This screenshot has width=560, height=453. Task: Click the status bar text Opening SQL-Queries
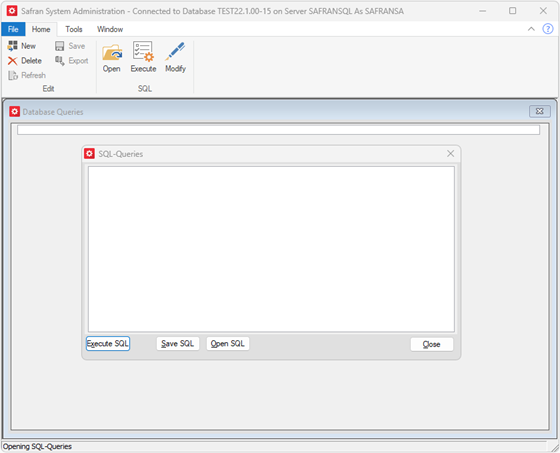click(x=38, y=447)
